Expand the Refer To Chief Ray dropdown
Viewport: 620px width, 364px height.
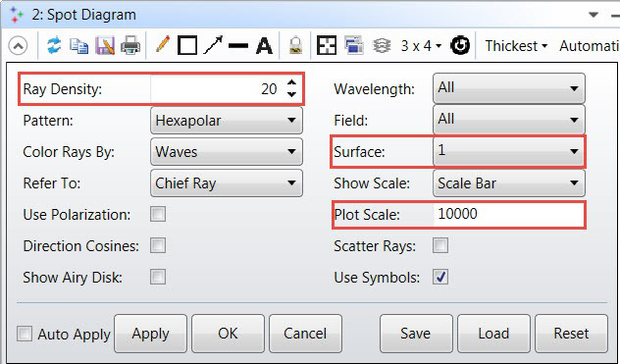click(227, 183)
